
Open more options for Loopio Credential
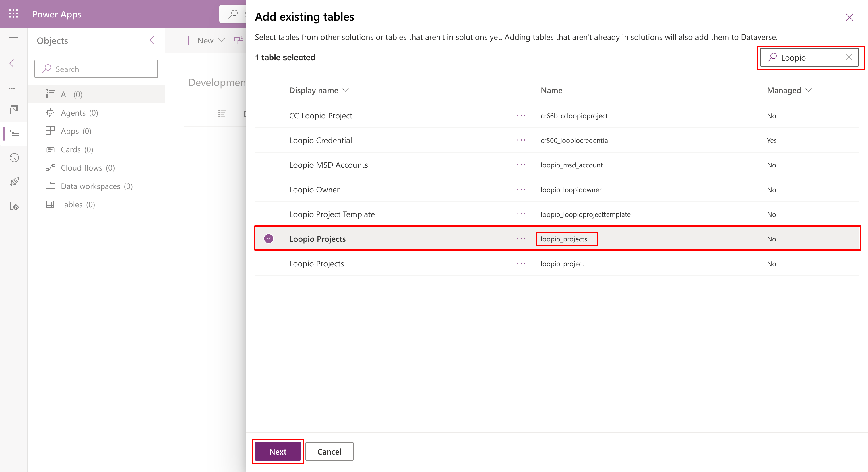(x=521, y=140)
